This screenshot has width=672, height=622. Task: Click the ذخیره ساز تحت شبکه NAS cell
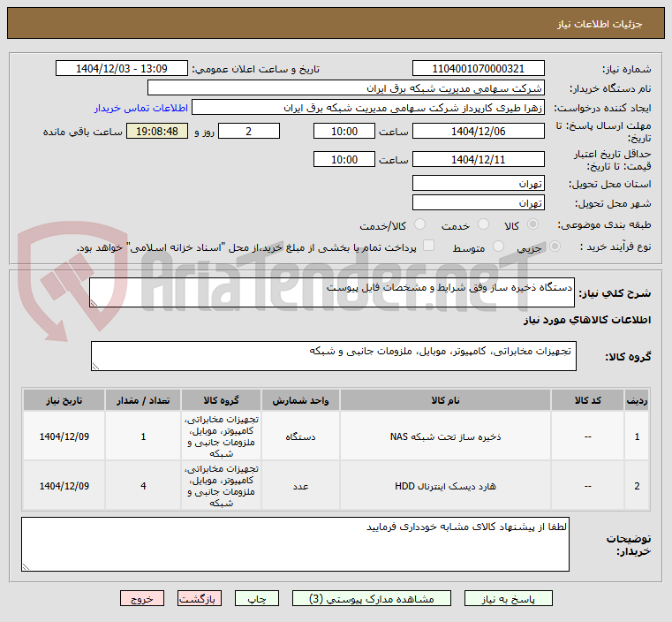coord(445,436)
